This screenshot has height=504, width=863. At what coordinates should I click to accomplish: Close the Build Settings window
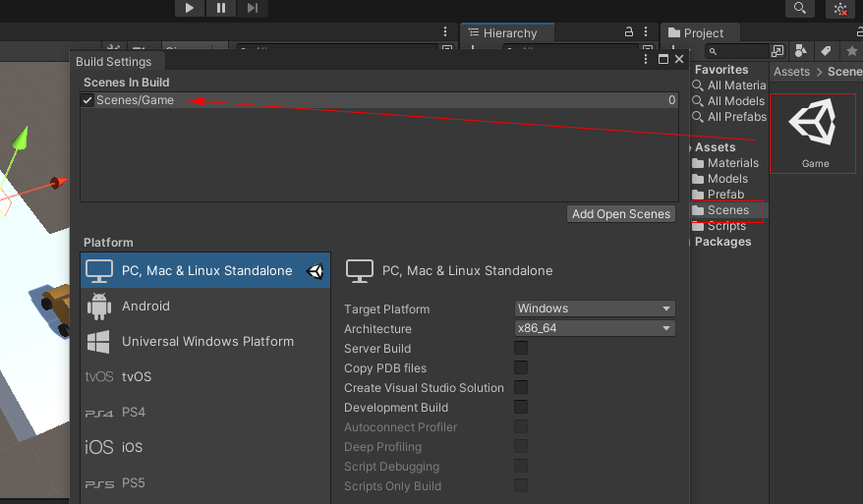tap(679, 59)
